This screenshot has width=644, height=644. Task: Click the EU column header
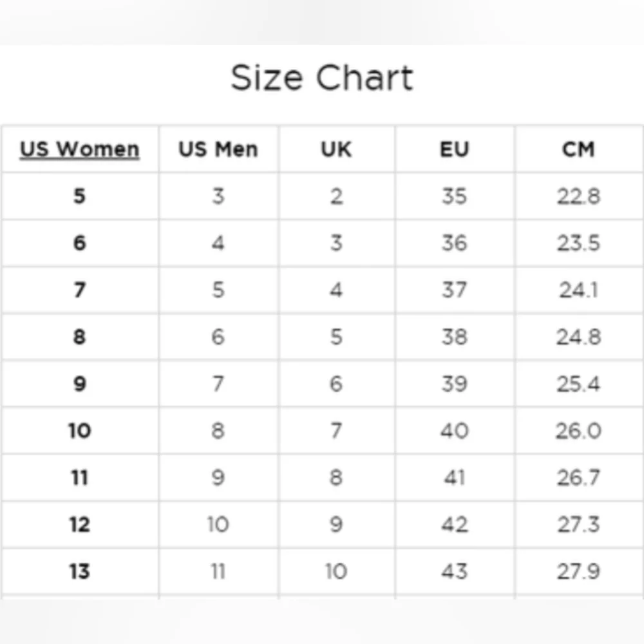[454, 149]
